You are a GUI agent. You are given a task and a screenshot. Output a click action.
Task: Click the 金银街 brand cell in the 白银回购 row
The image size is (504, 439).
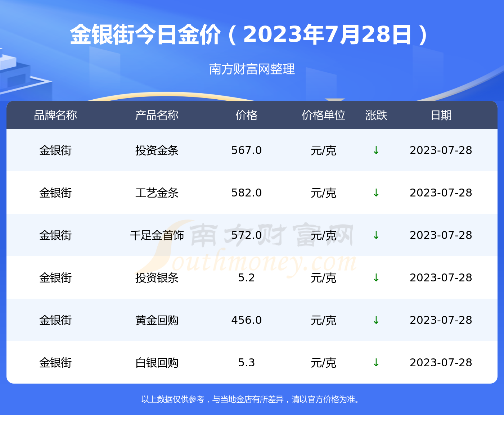55,363
